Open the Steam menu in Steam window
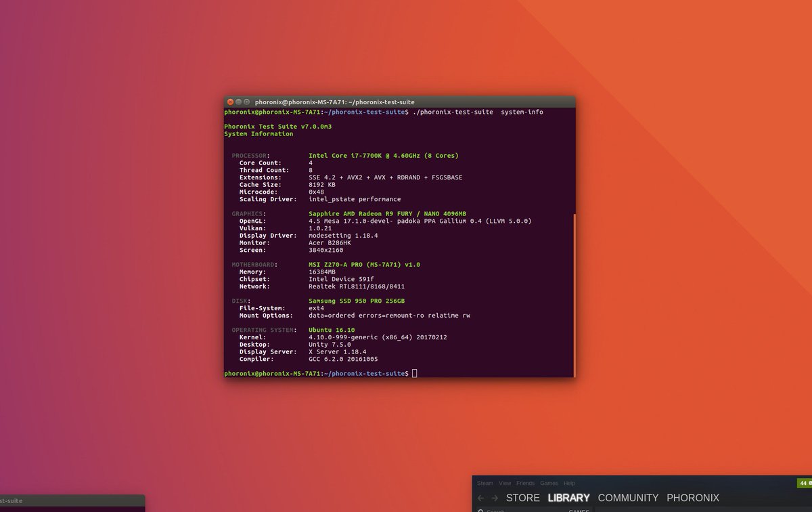The height and width of the screenshot is (512, 812). click(485, 483)
